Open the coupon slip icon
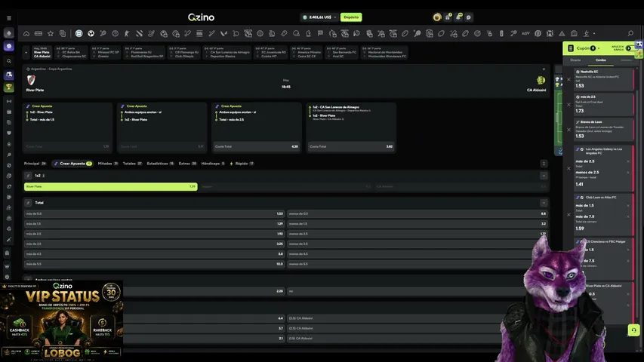The width and height of the screenshot is (644, 362). [x=571, y=48]
